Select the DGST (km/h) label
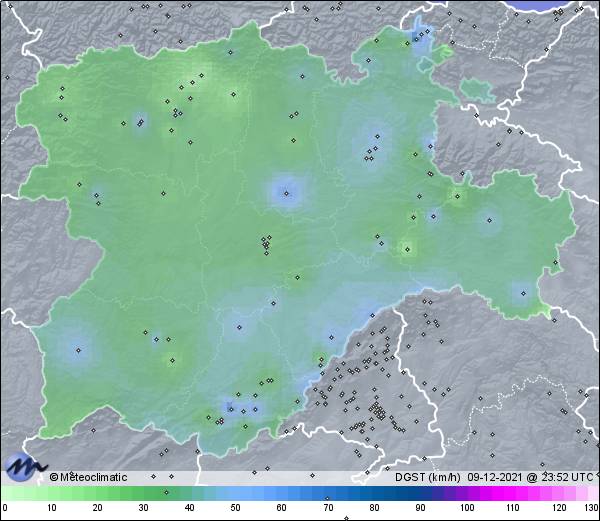The image size is (600, 521). (428, 477)
